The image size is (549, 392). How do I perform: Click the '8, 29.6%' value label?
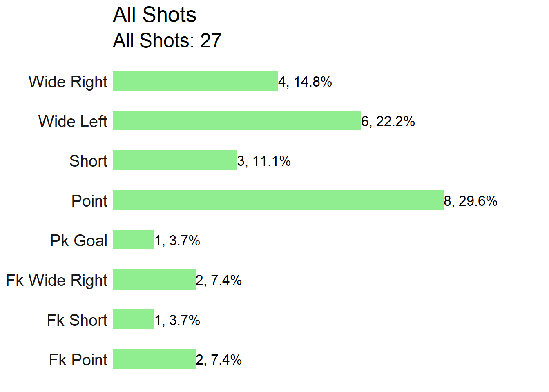coord(471,201)
